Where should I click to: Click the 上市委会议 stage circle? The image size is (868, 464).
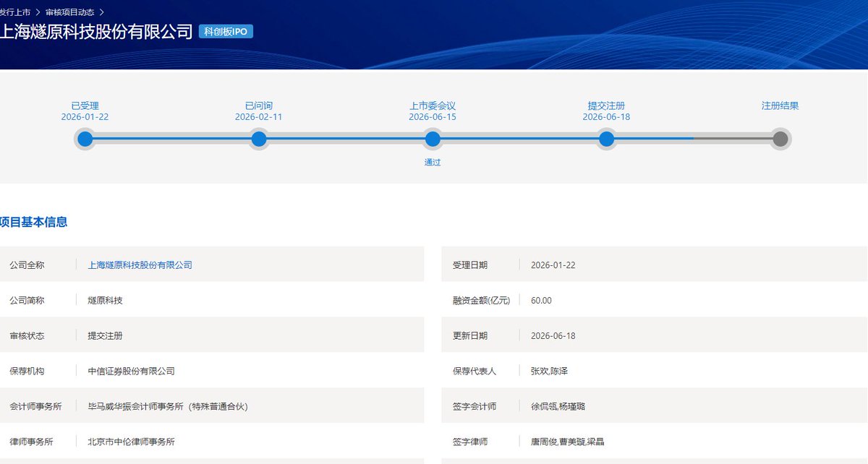coord(433,139)
